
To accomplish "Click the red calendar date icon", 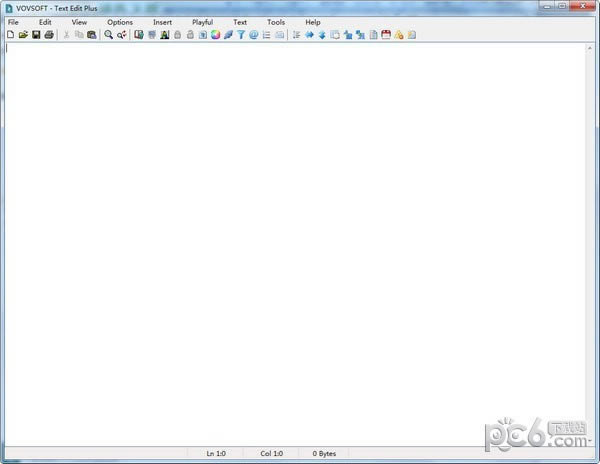I will pos(385,35).
